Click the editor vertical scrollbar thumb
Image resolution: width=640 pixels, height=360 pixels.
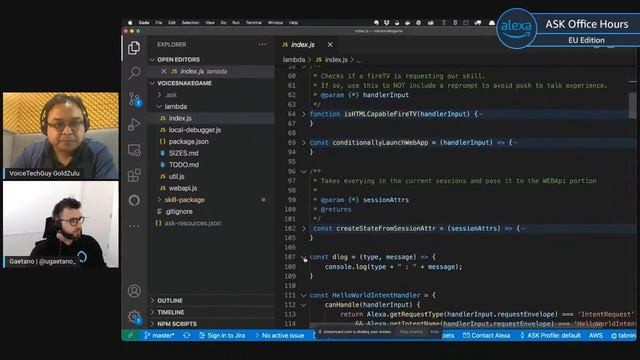coord(632,105)
